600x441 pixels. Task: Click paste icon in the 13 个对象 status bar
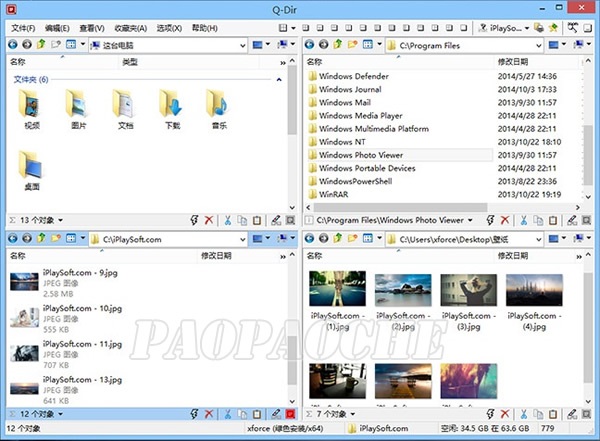tap(257, 220)
